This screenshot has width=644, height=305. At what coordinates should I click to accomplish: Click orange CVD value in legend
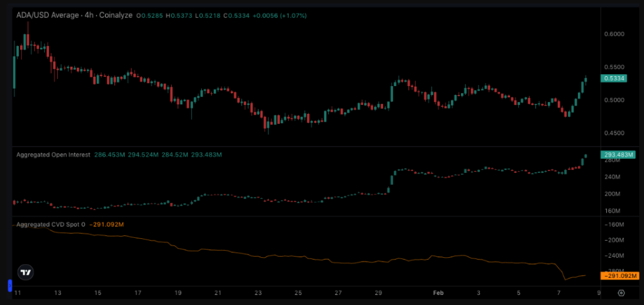[x=106, y=224]
